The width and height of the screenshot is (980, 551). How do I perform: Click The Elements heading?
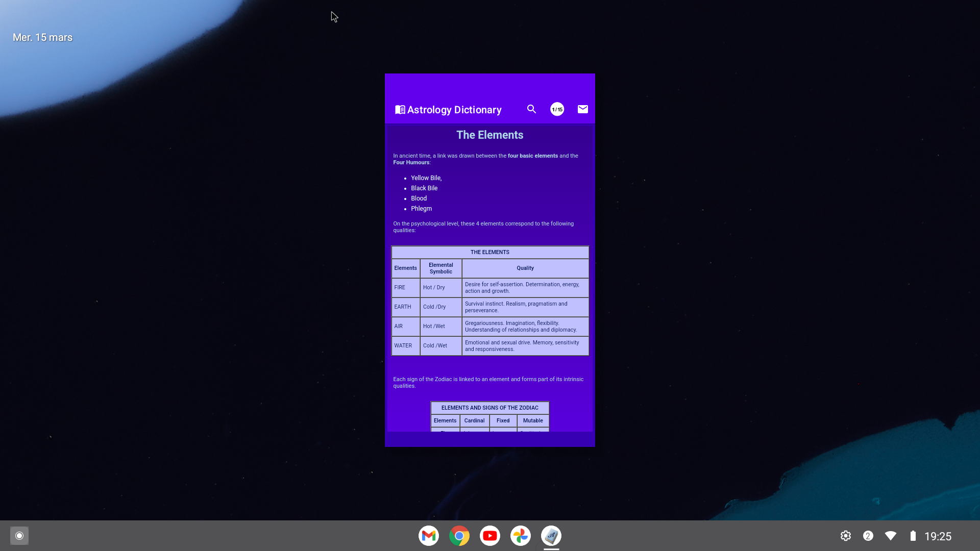(490, 135)
